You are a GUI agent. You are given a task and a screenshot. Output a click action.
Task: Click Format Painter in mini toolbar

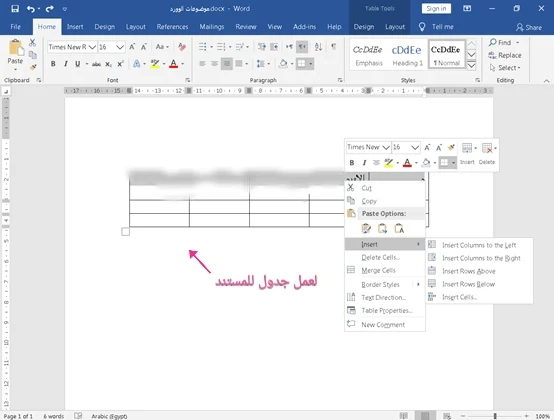(451, 147)
